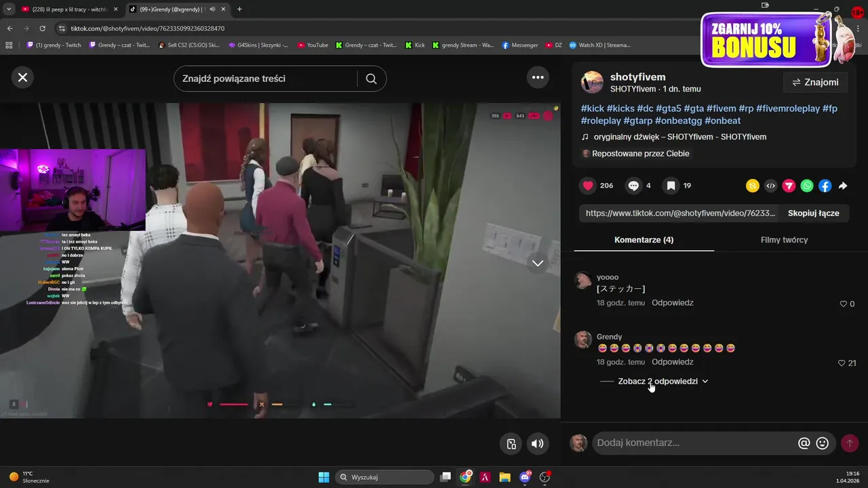Screen dimensions: 868x488
Task: Save video with bookmark icon
Action: [671, 186]
